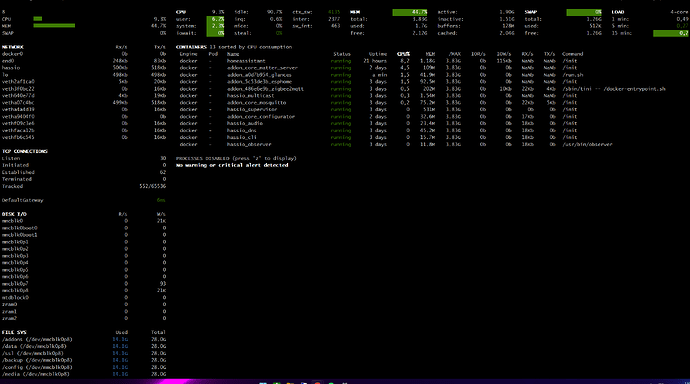Click the hassio_multicast container name

(250, 96)
